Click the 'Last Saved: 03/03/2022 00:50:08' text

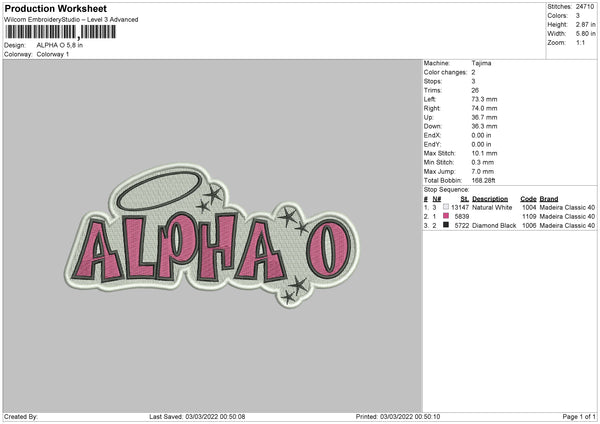click(197, 416)
